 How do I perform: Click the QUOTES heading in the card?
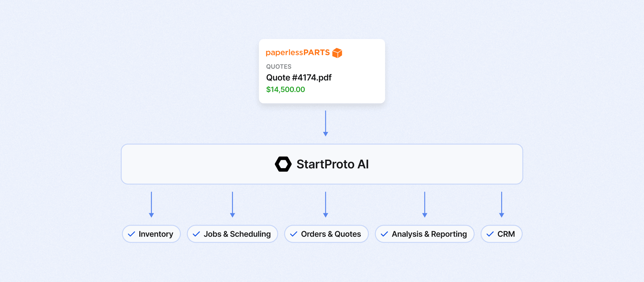(279, 66)
